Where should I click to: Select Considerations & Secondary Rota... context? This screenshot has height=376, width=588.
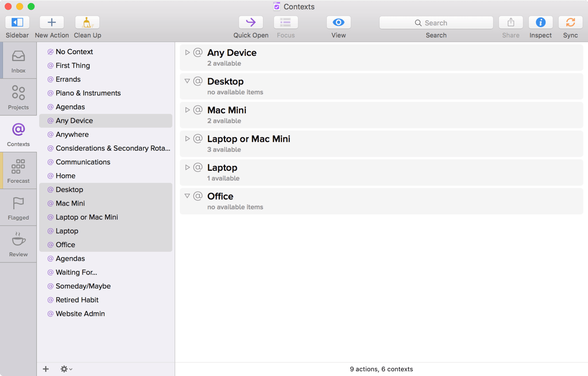106,148
